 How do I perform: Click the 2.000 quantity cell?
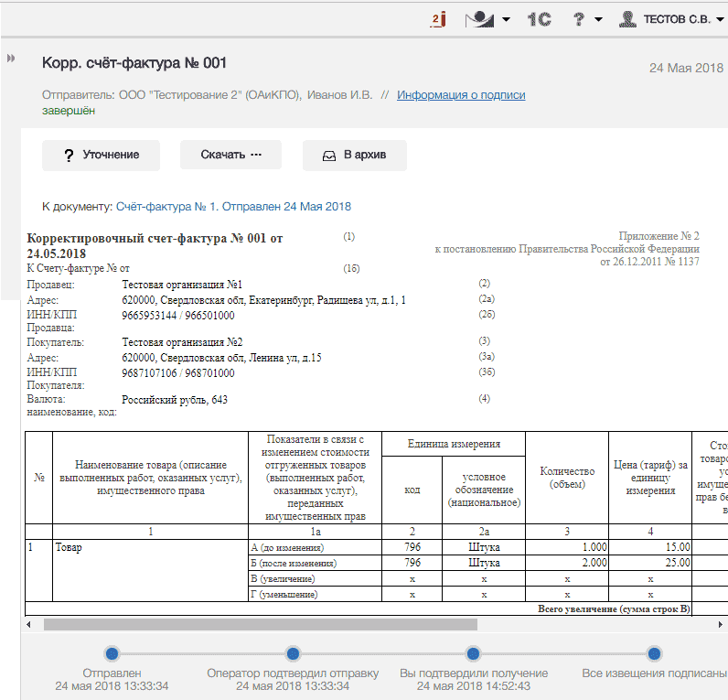pos(567,563)
